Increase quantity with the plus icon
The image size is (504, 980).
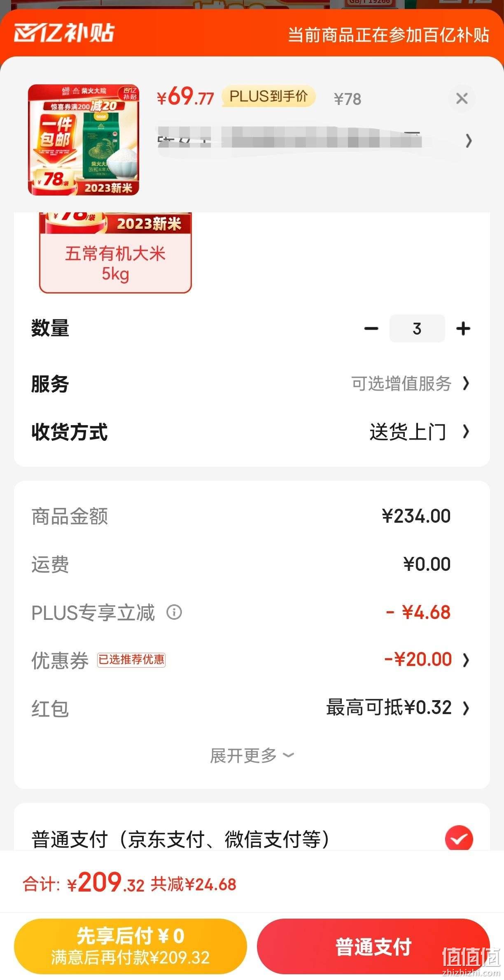coord(463,328)
